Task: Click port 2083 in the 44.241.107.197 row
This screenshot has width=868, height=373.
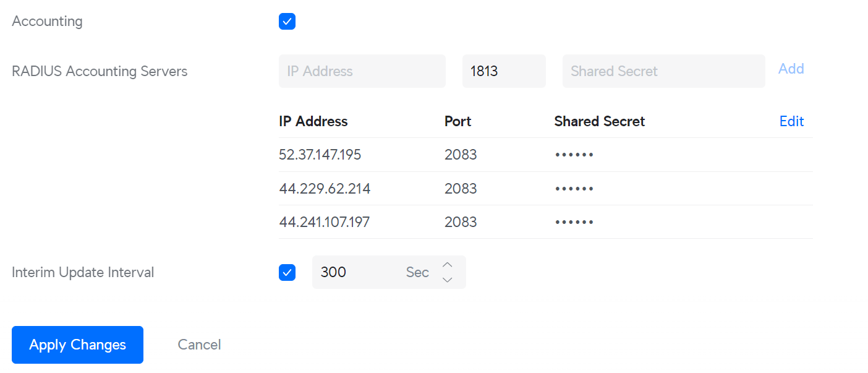Action: coord(461,222)
